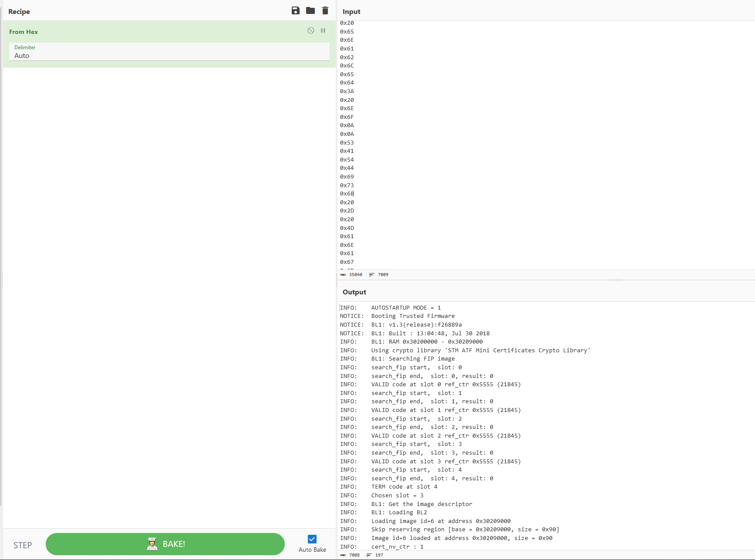Click input line 0x6F
The image size is (755, 560).
click(x=347, y=117)
